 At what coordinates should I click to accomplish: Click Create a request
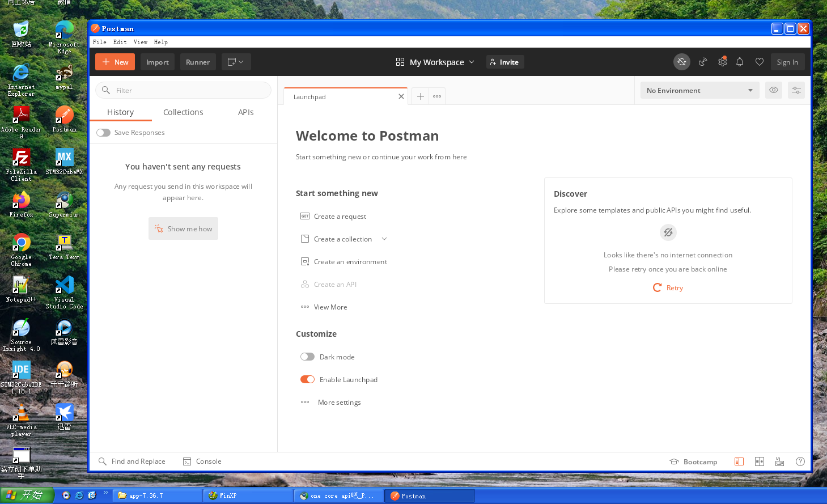(333, 216)
